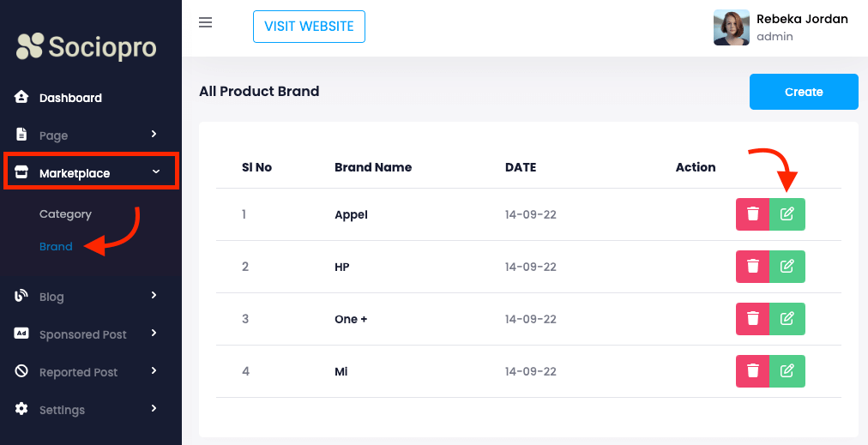
Task: Edit the Appel brand entry
Action: 787,214
